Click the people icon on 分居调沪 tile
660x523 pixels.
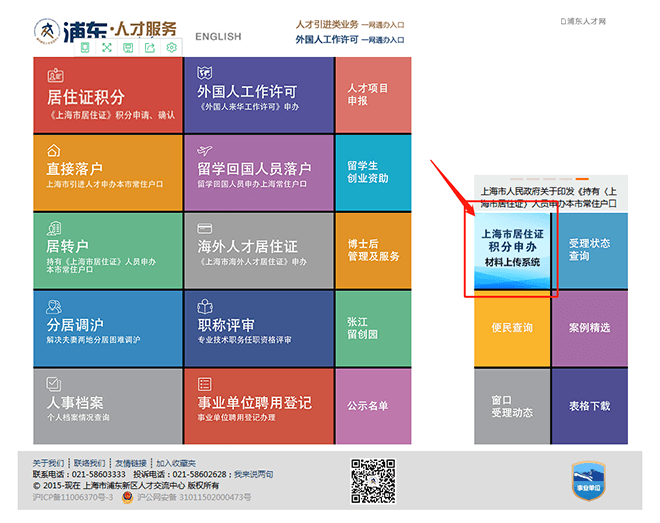click(x=54, y=307)
